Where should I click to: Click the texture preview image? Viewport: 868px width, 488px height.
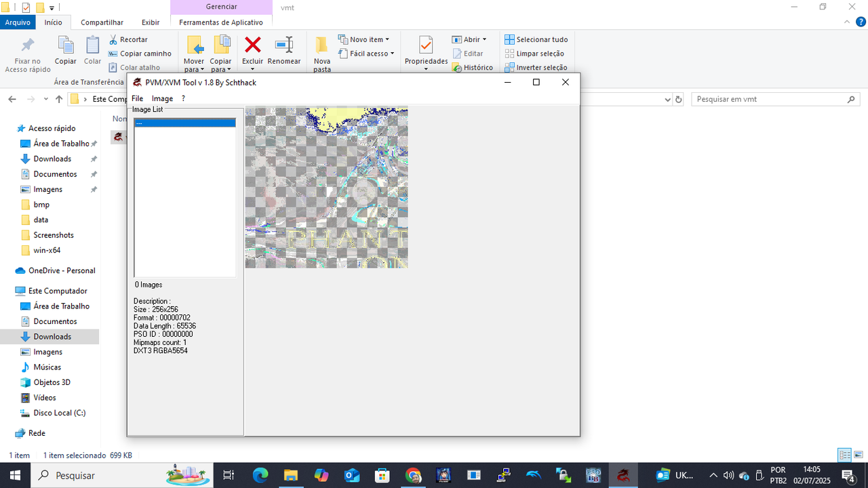pos(326,188)
